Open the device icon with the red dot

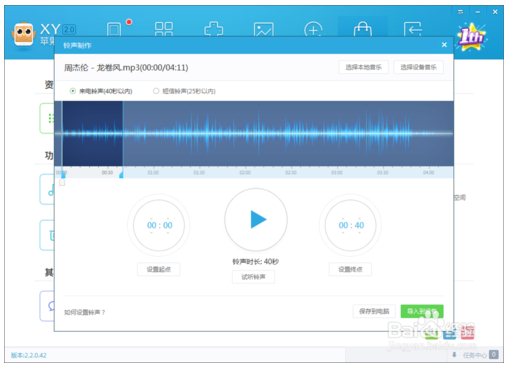point(114,29)
